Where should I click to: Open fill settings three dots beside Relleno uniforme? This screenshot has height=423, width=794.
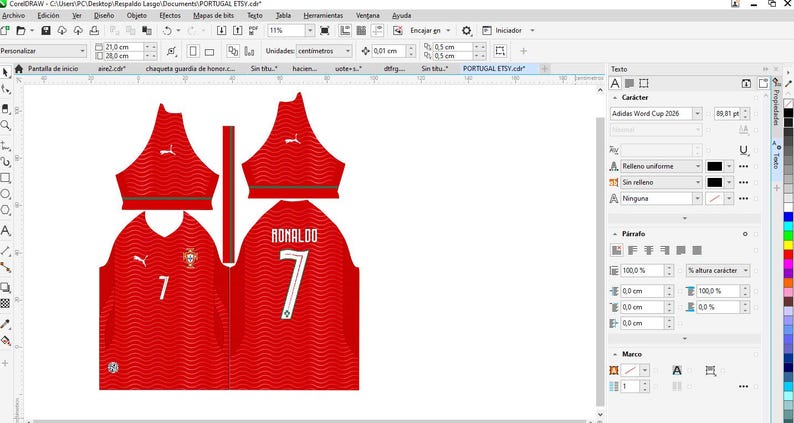pyautogui.click(x=743, y=166)
